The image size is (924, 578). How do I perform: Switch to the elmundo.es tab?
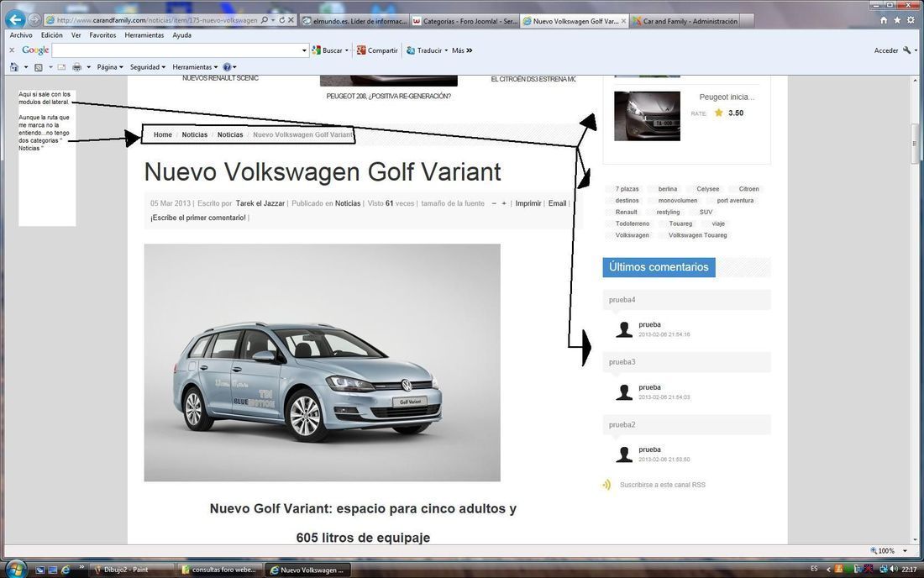(x=354, y=21)
